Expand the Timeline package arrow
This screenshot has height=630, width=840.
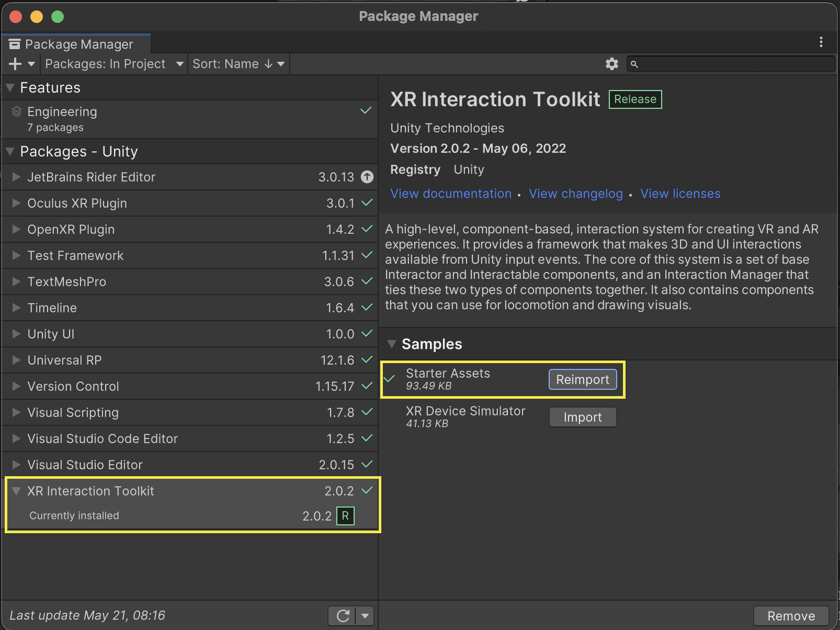pos(16,308)
